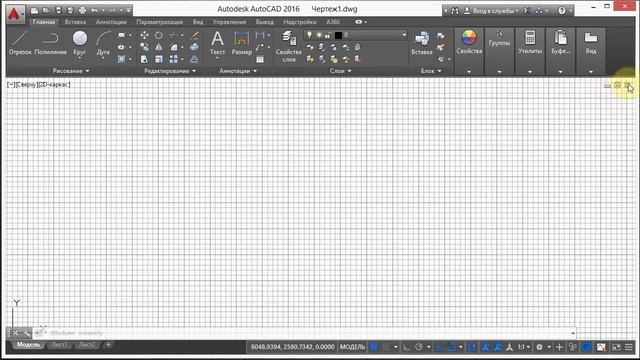Toggle object snap in status bar
Viewport: 640px width, 360px height.
click(451, 347)
